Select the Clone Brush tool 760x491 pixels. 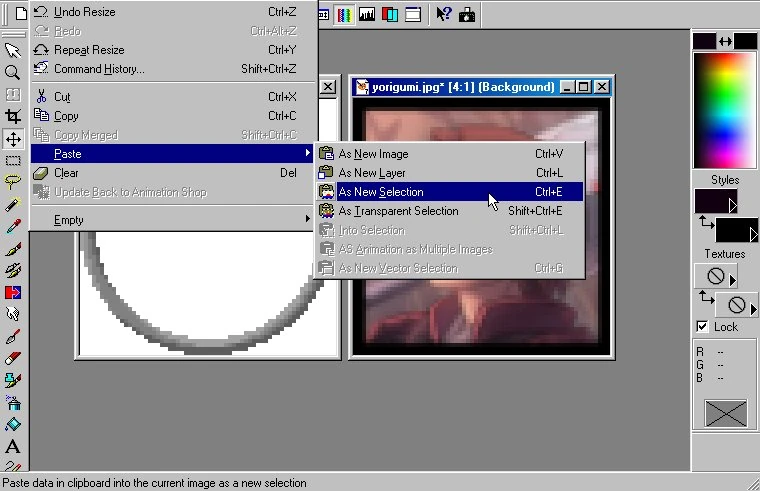point(13,270)
